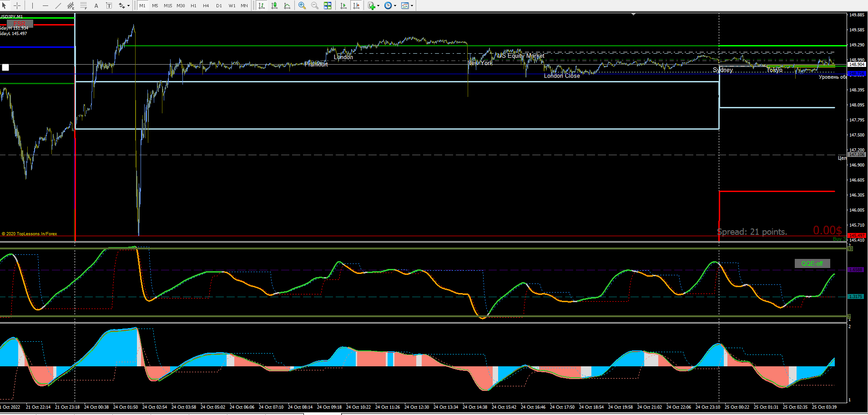
Task: Select the H4 timeframe button
Action: 206,5
